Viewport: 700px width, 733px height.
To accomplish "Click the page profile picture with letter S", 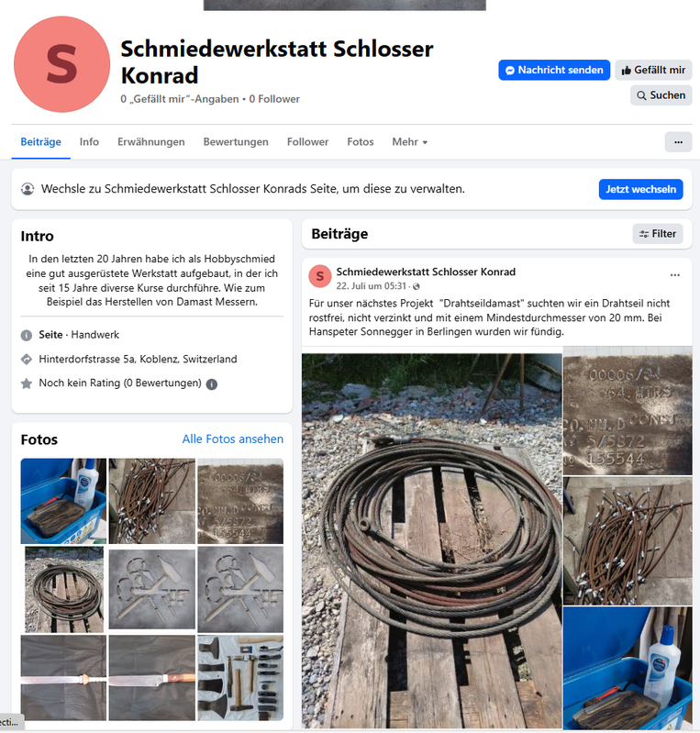I will click(x=61, y=64).
